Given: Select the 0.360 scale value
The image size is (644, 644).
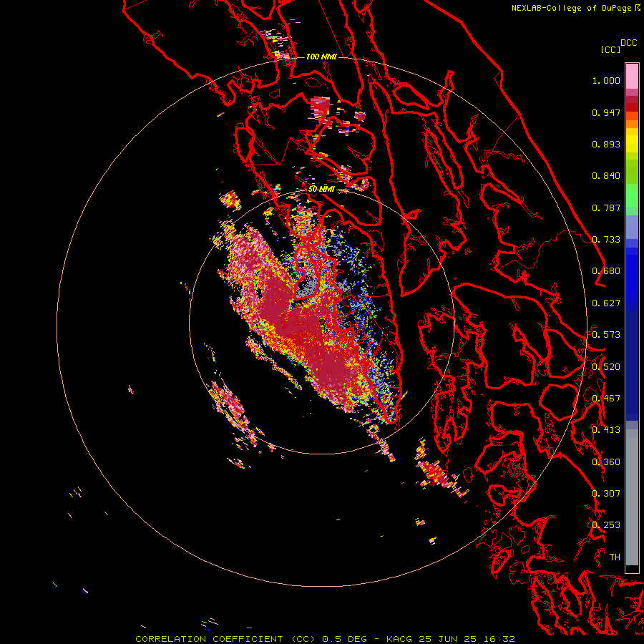Looking at the screenshot, I should pos(606,462).
